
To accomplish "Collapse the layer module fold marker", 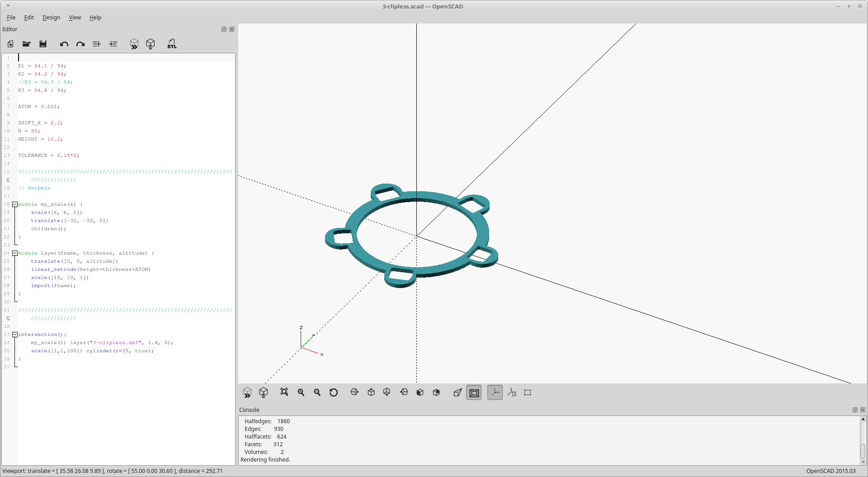I will tap(15, 253).
